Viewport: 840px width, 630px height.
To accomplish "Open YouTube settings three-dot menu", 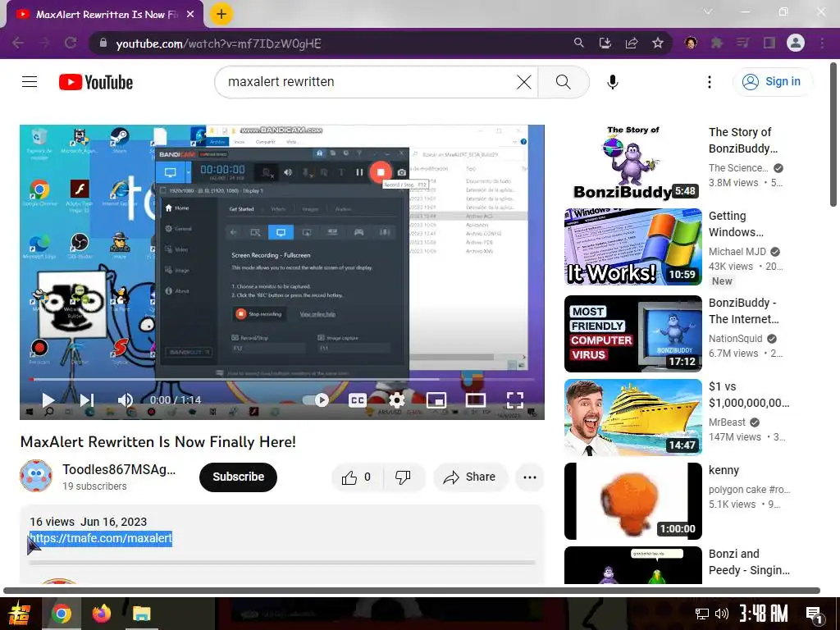I will click(x=710, y=82).
